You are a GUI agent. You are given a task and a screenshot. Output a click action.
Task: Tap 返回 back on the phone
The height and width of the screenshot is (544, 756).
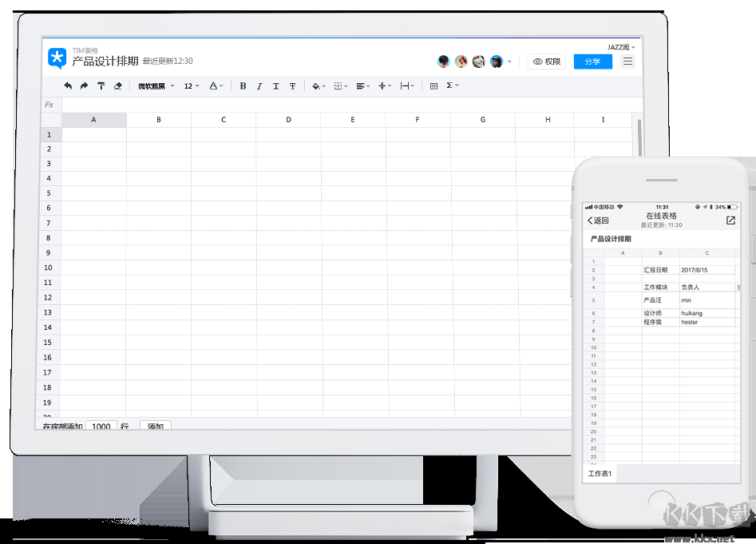coord(599,220)
